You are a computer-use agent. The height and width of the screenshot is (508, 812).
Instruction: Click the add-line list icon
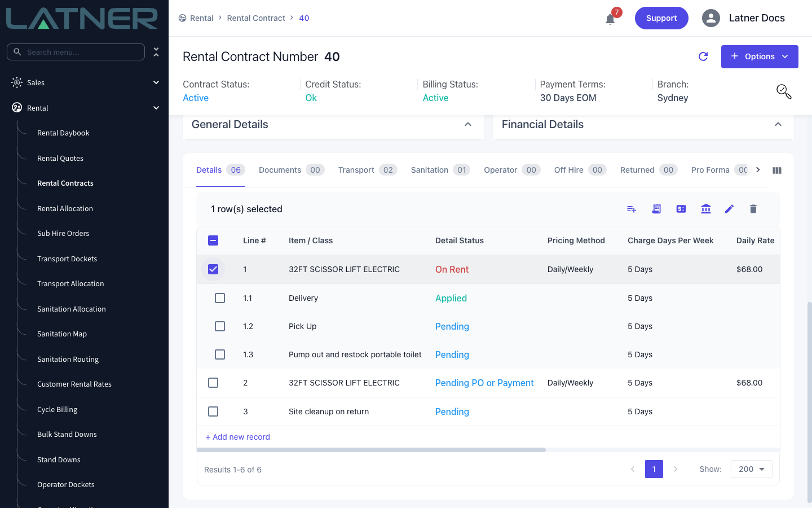(632, 209)
